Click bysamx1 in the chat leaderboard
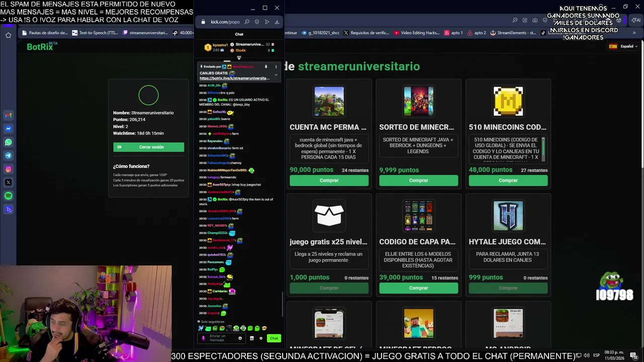 click(220, 45)
